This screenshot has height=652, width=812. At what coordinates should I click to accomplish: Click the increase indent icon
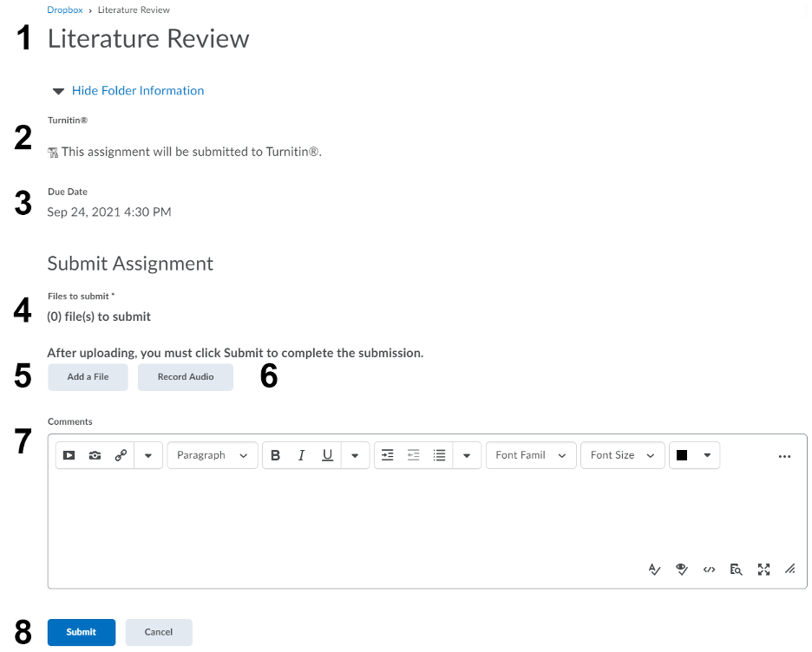point(388,455)
